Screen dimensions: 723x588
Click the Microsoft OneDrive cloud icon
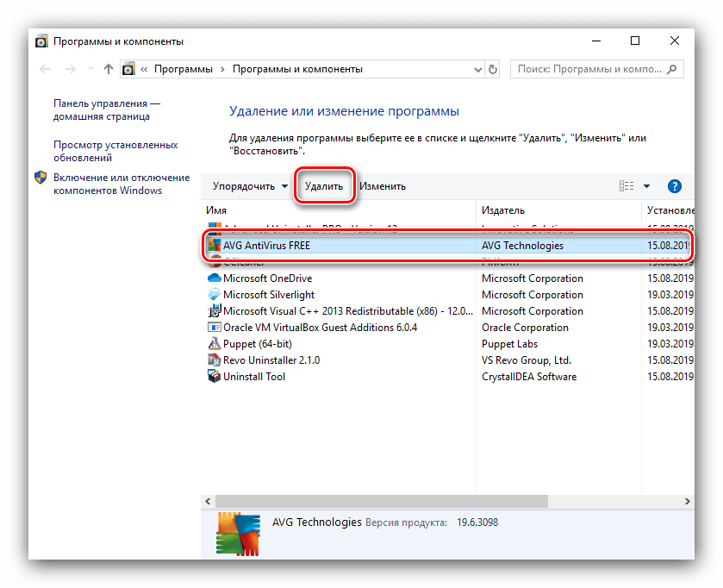tap(215, 278)
